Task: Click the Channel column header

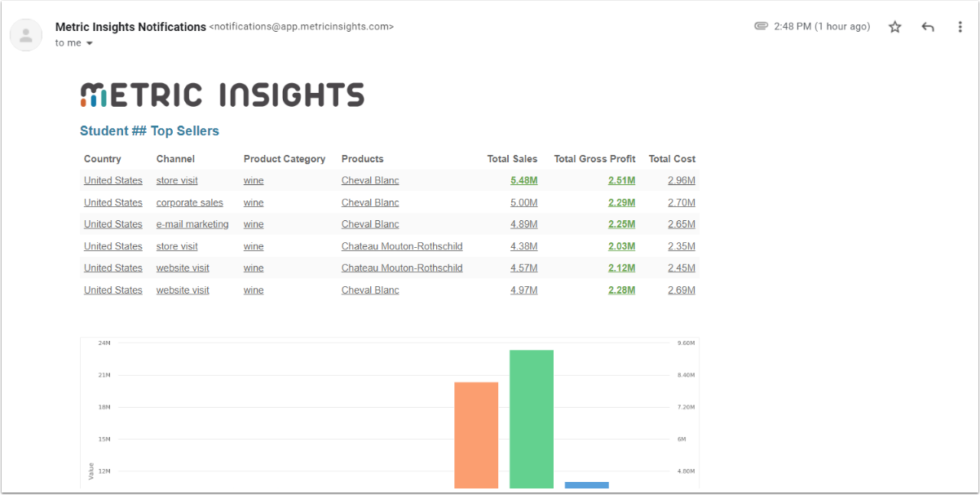Action: [x=175, y=159]
